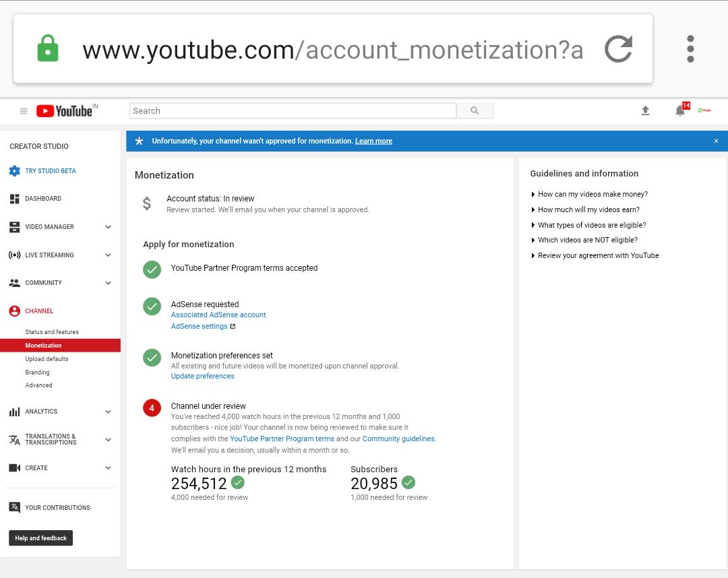Expand 'Which videos are NOT eligible?'
Screen dimensions: 728x578
click(584, 240)
